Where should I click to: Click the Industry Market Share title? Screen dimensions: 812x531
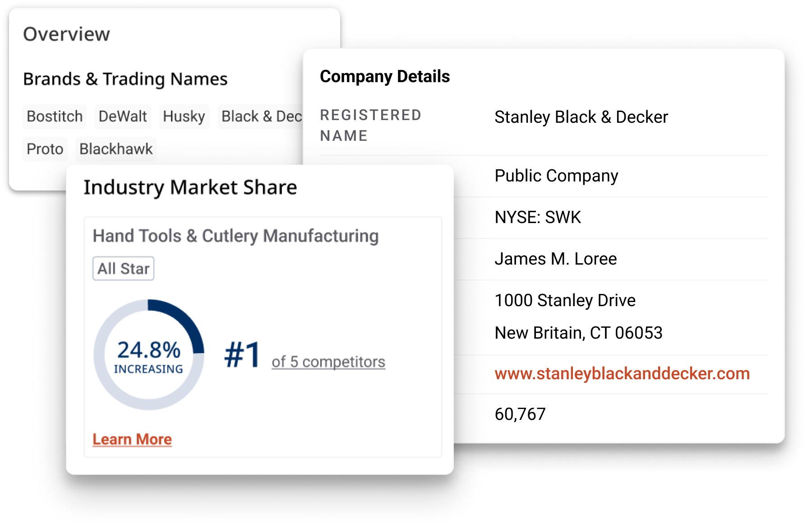pos(190,187)
